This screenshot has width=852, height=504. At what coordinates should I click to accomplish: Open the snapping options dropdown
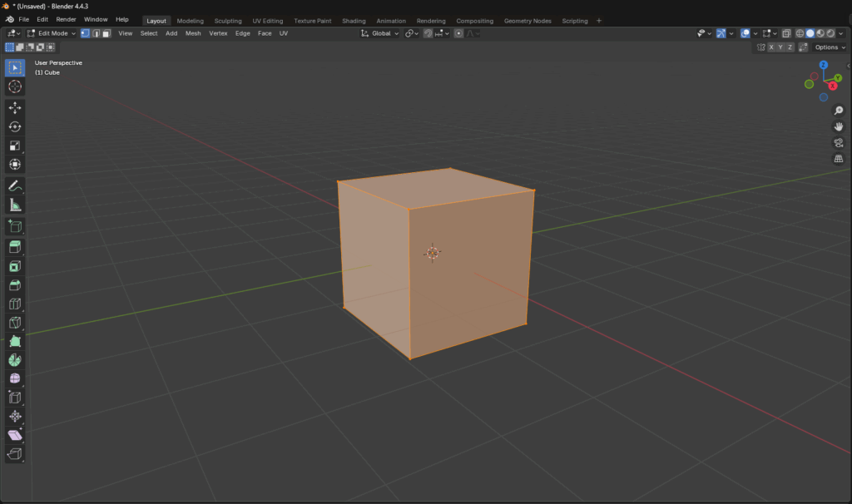(442, 33)
